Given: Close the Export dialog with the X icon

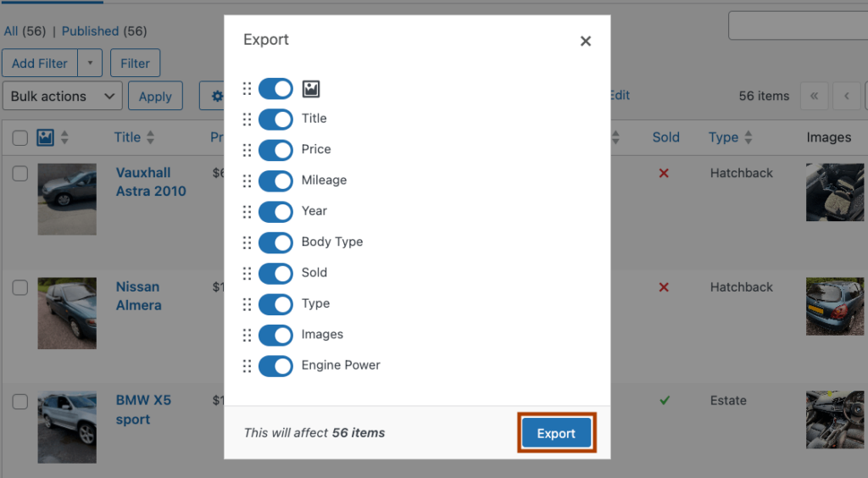Looking at the screenshot, I should [585, 41].
